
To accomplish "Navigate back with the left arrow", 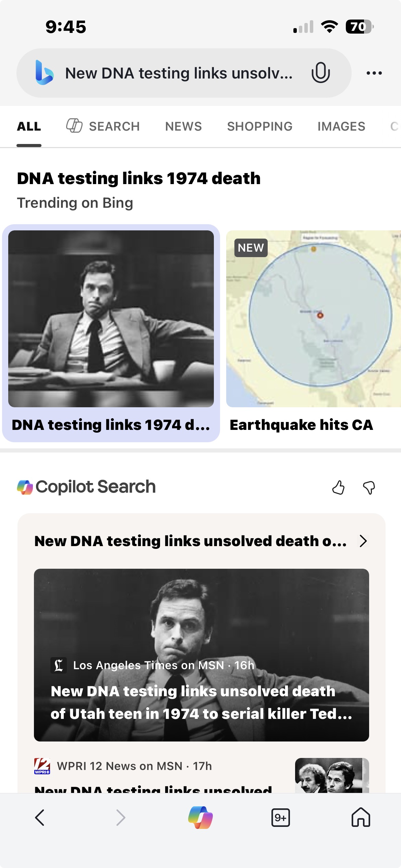I will [x=40, y=818].
